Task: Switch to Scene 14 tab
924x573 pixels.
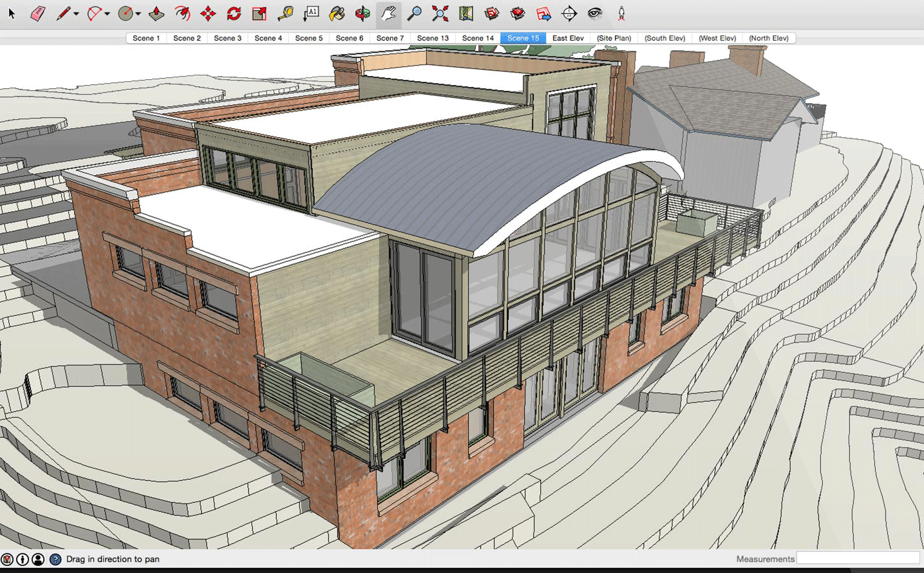Action: point(478,38)
